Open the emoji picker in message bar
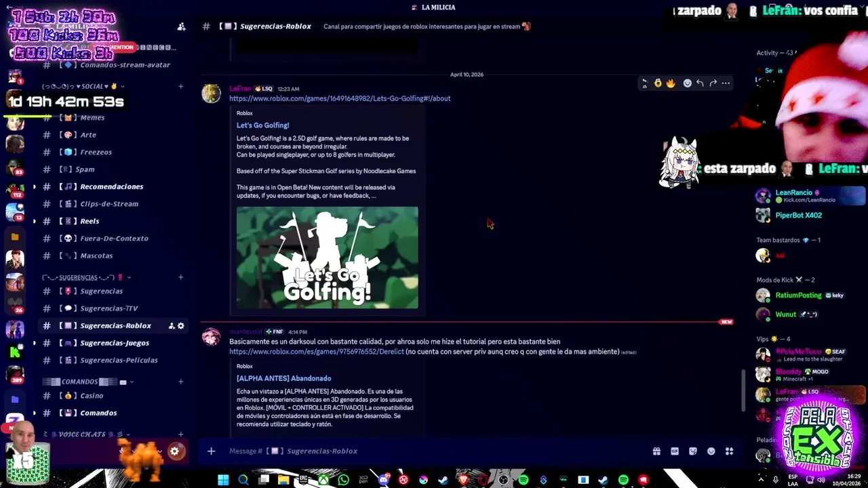Viewport: 868px width, 488px height. point(711,451)
